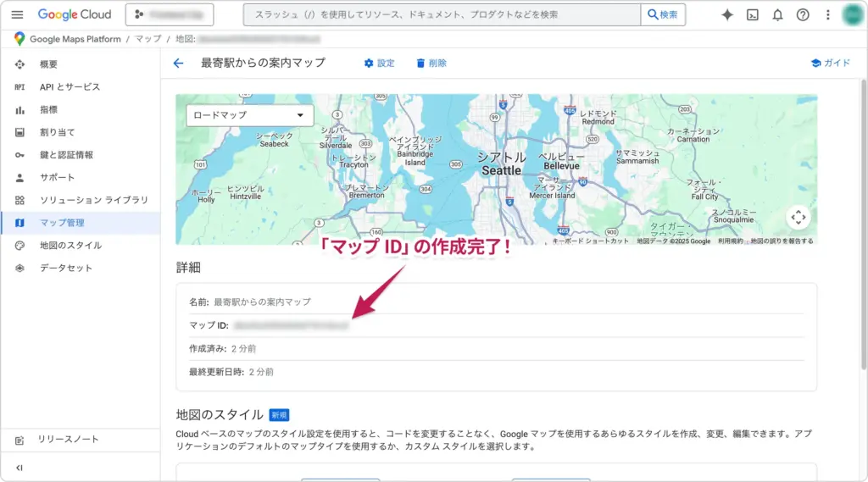Click the Google Cloud logo
This screenshot has width=868, height=482.
75,14
